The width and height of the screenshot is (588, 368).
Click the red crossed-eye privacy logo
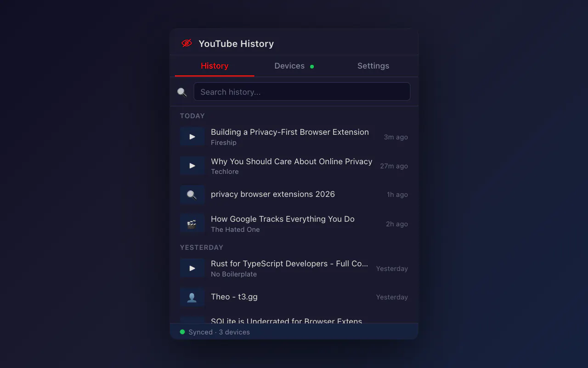click(187, 43)
